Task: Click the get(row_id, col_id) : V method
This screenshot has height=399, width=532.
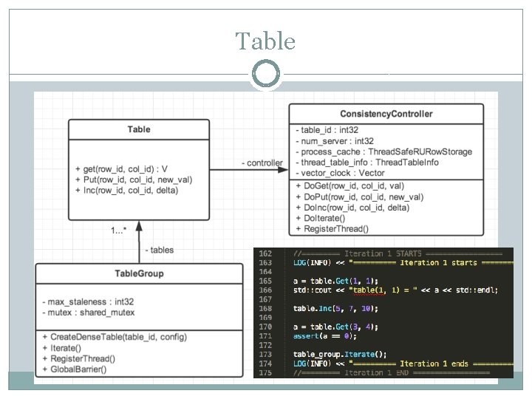Action: 121,169
